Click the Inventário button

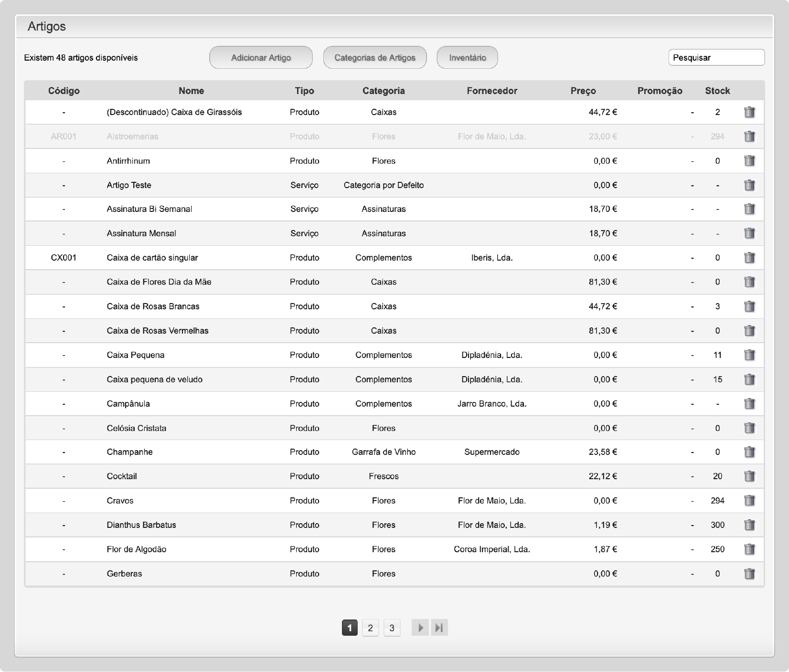tap(467, 58)
